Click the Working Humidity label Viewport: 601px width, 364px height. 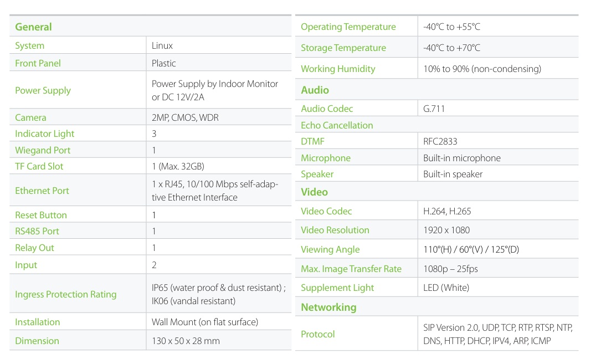pos(338,69)
